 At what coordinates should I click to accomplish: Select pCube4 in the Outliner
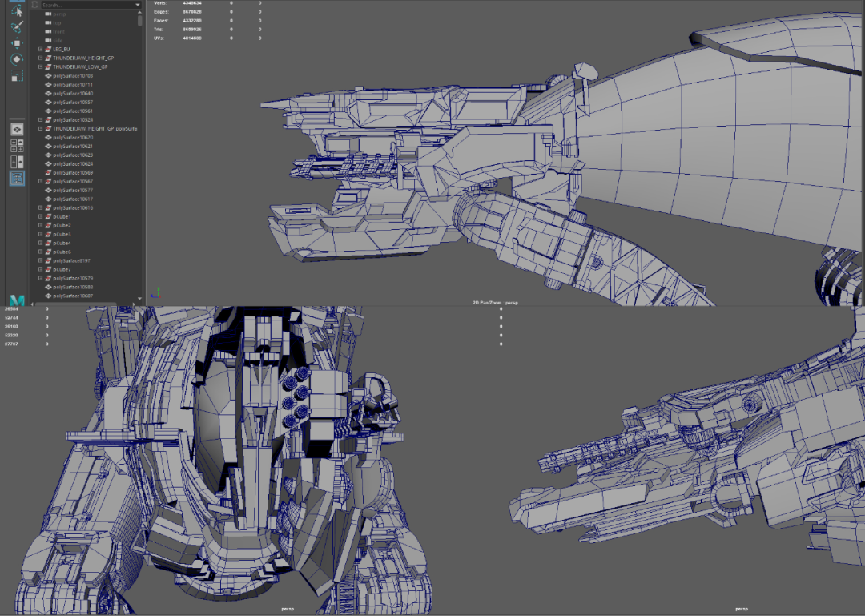coord(62,244)
